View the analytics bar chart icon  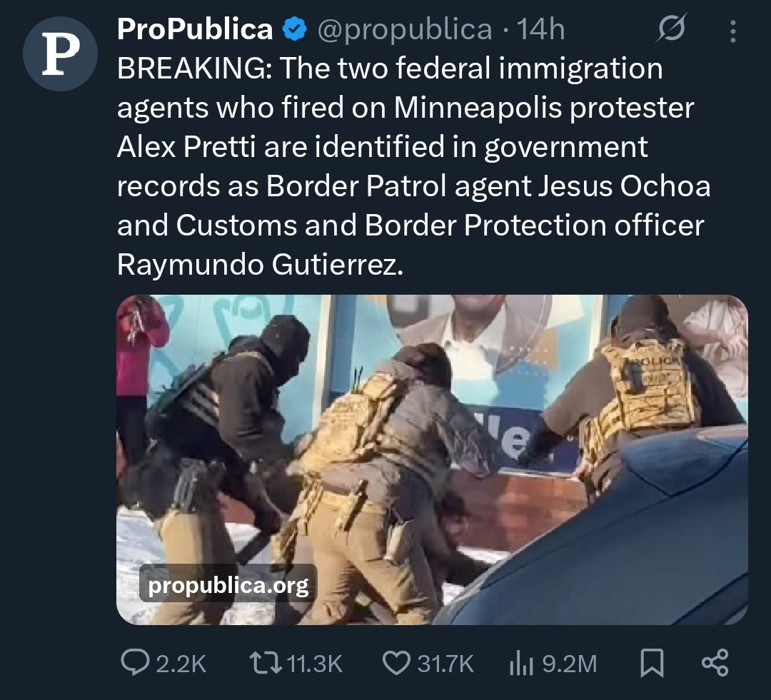click(x=521, y=663)
